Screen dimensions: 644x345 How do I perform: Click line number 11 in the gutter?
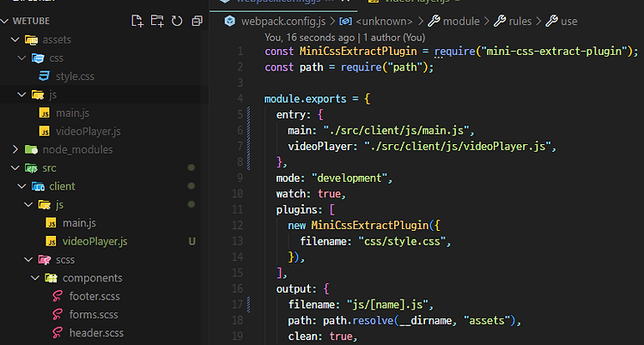[237, 210]
